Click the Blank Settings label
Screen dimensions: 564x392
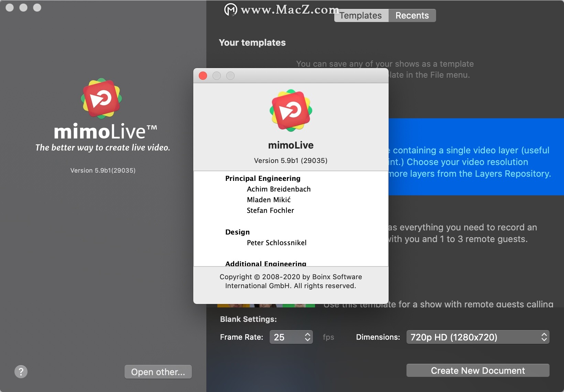tap(248, 319)
